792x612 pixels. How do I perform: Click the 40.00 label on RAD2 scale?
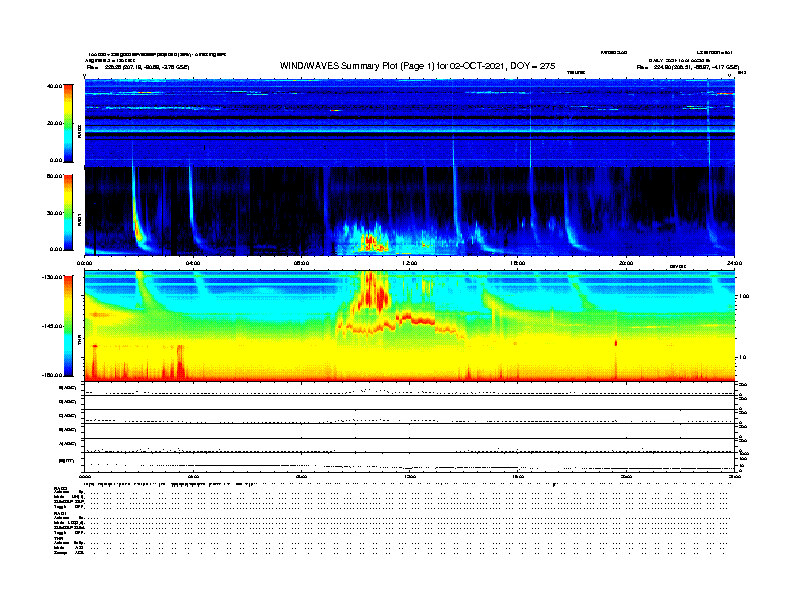54,86
